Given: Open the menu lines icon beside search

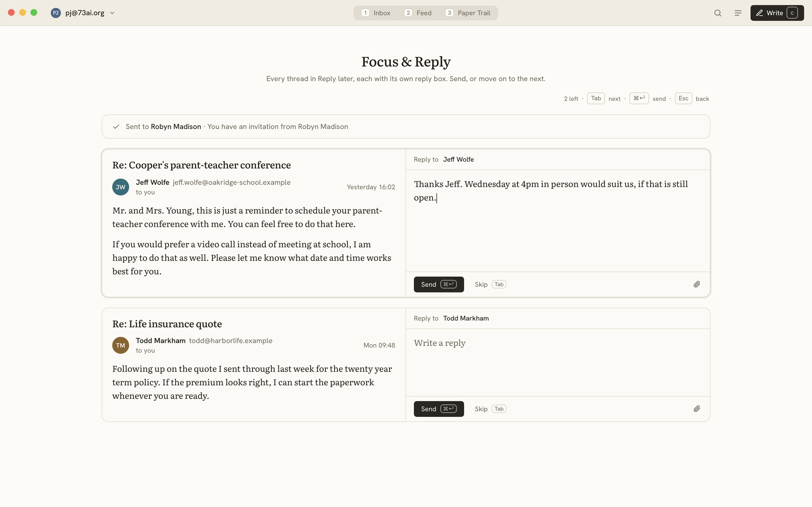Looking at the screenshot, I should point(738,13).
